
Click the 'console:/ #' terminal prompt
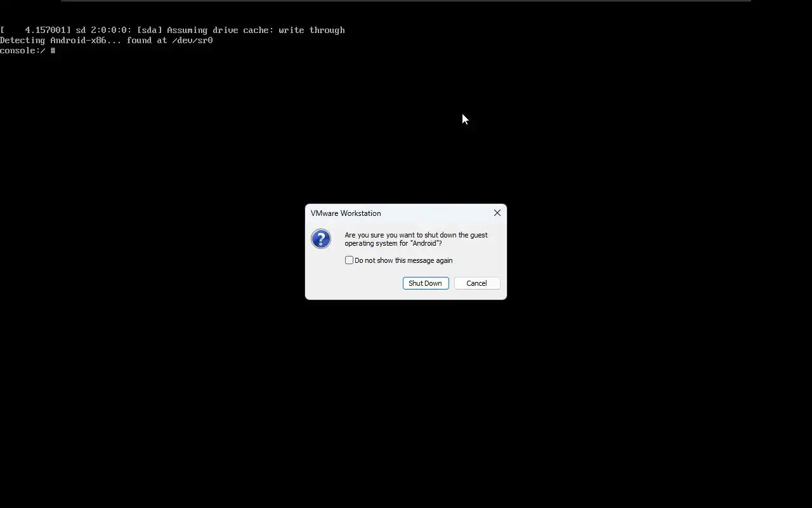click(28, 51)
